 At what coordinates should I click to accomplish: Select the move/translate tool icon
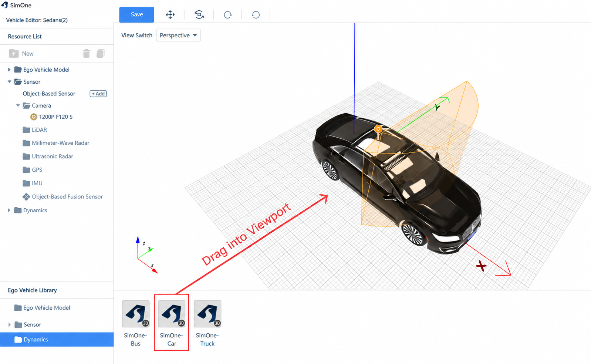click(x=170, y=15)
